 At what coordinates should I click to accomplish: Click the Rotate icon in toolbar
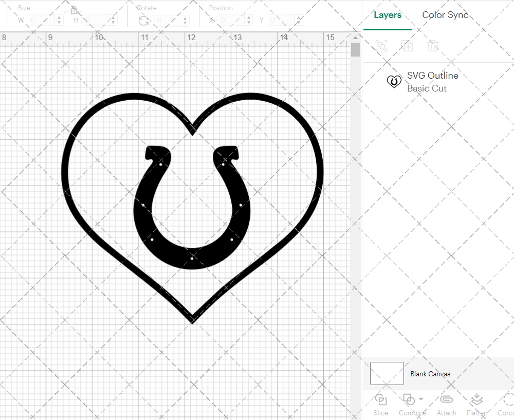144,21
